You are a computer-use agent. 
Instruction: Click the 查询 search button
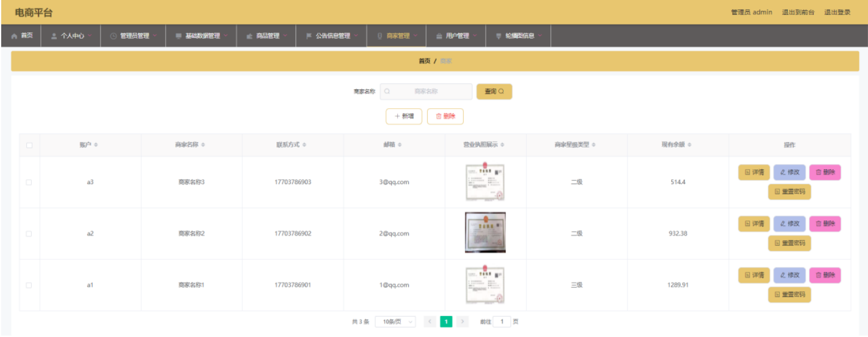click(x=494, y=91)
